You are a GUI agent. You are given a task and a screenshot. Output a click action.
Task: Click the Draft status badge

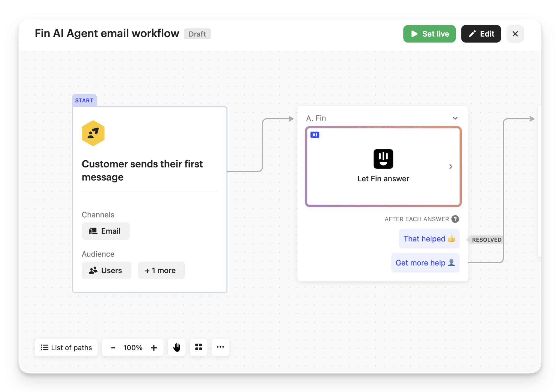[197, 34]
